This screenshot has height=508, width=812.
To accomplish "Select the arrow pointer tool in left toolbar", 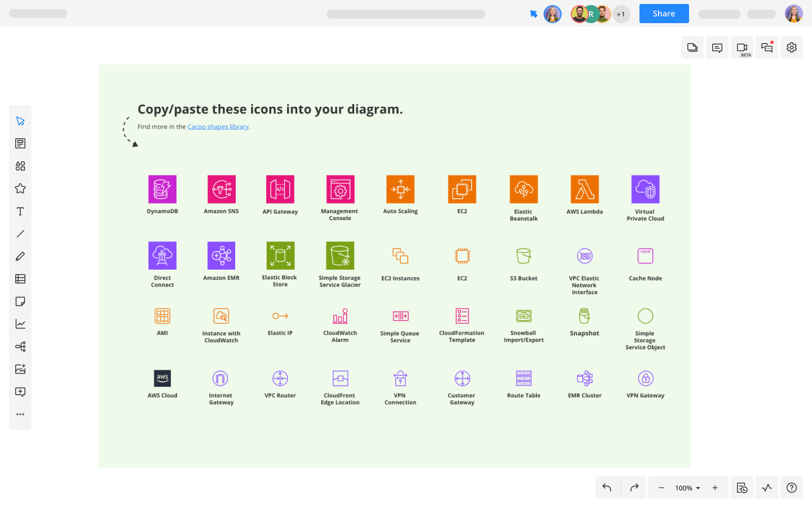I will click(20, 121).
